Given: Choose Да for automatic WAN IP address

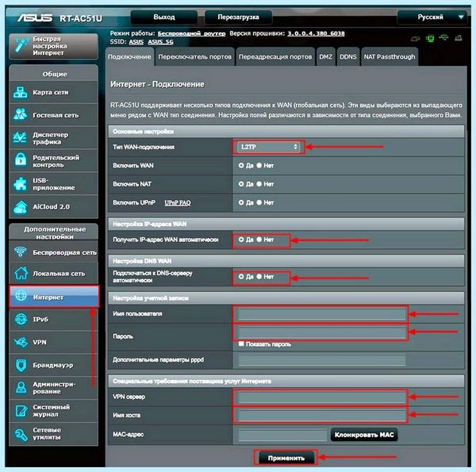Looking at the screenshot, I should (241, 240).
